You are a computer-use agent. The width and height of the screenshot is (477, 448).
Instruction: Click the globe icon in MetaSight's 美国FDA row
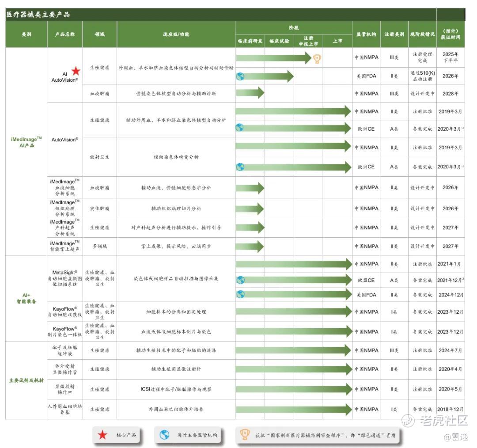click(240, 294)
